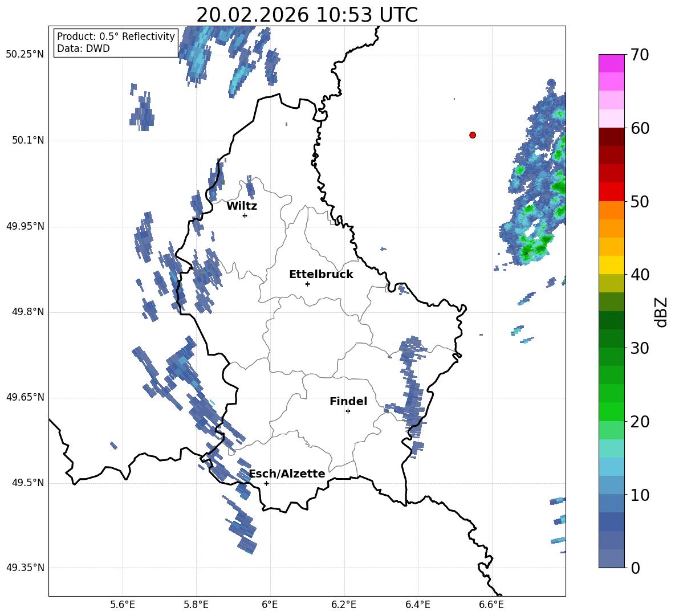Screen dimensions: 675x616
Task: Click the 60 colorbar tick label
Action: coord(640,128)
